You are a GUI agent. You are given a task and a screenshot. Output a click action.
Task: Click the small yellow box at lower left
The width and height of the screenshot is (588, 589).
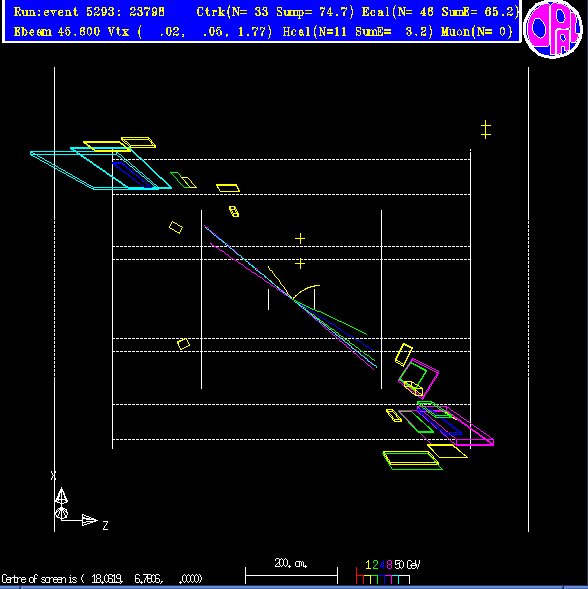183,344
